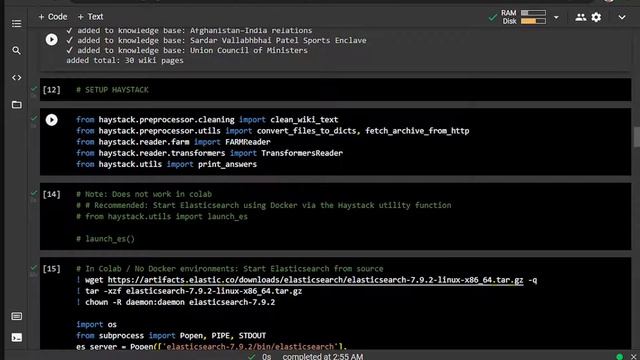Click the cell 14 execution count

click(x=51, y=194)
